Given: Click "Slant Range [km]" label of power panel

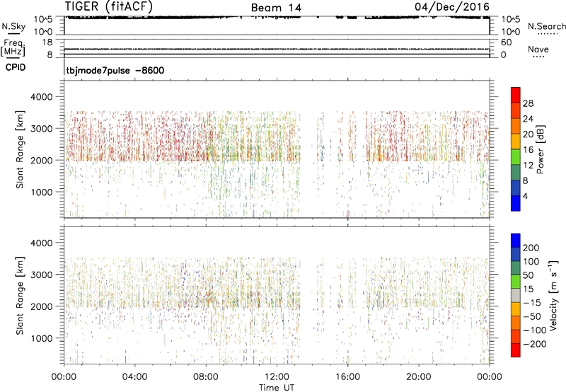Looking at the screenshot, I should pos(20,149).
